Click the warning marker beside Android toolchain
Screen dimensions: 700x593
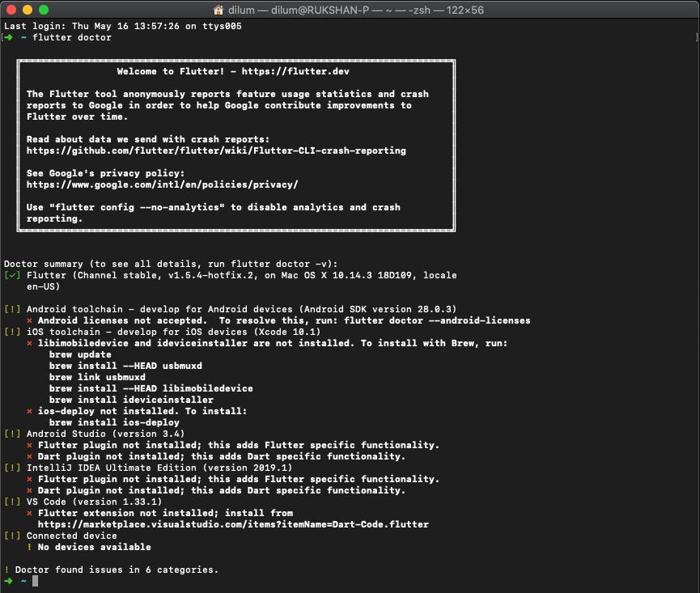coord(12,309)
